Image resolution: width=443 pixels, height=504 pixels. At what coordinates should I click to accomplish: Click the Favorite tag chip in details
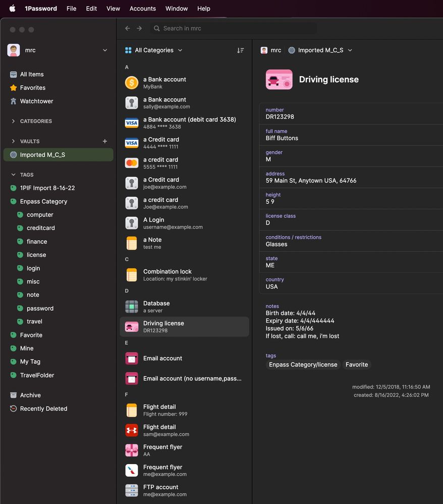pos(356,365)
